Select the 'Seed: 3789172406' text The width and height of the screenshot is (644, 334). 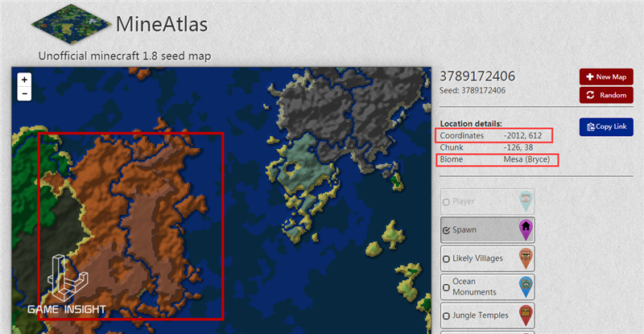click(473, 90)
